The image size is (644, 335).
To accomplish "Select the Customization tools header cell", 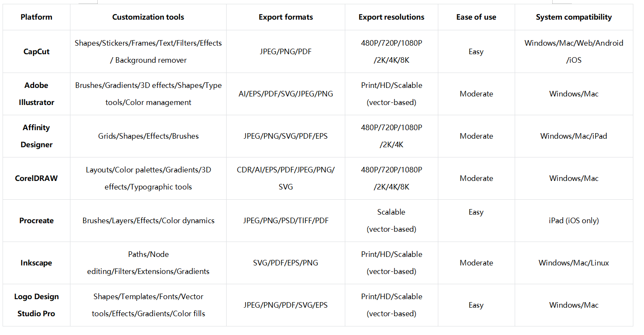I will (148, 17).
